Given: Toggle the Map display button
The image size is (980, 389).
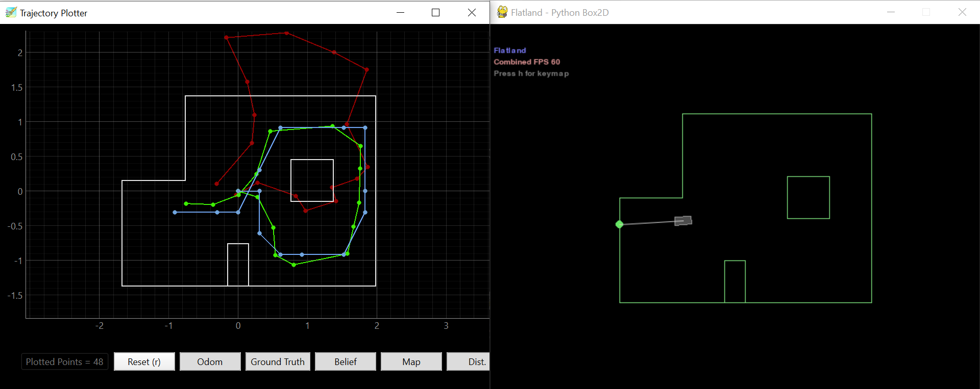Looking at the screenshot, I should [411, 361].
